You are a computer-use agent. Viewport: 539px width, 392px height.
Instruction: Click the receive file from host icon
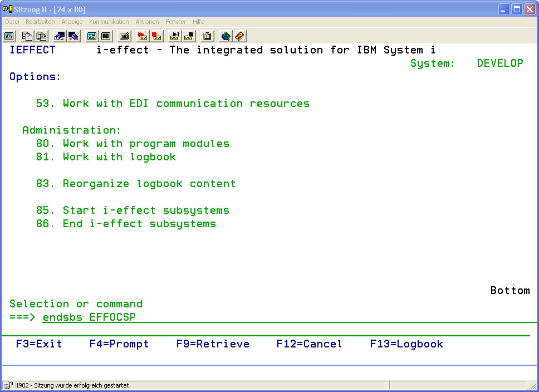click(73, 36)
